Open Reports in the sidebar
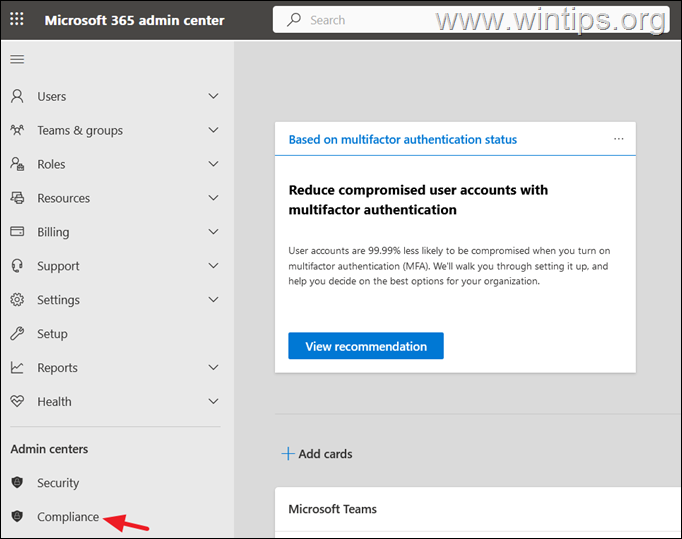682x539 pixels. pos(57,368)
